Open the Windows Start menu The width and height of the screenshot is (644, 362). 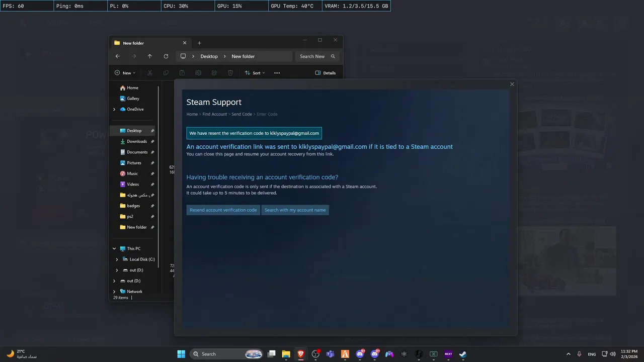[x=181, y=354]
